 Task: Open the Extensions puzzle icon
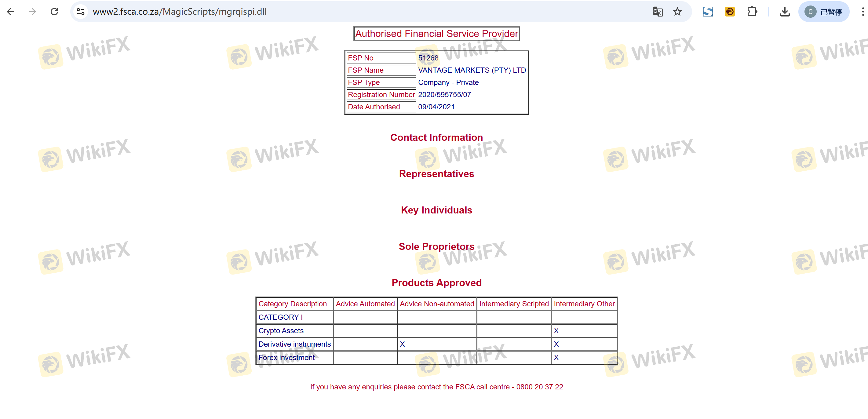click(752, 12)
